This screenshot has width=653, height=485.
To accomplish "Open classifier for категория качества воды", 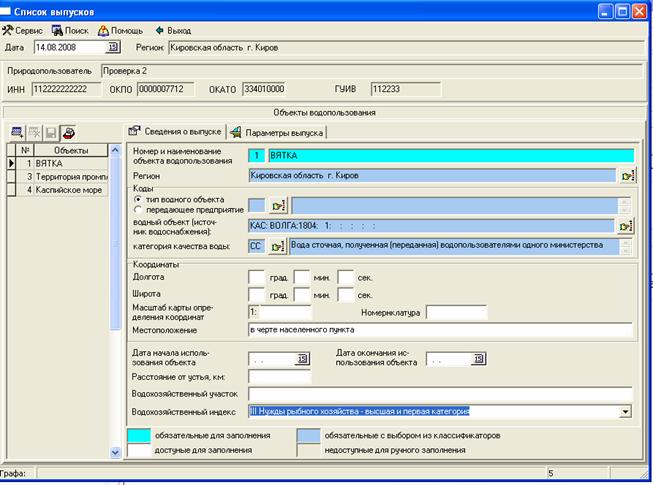I will tap(277, 246).
